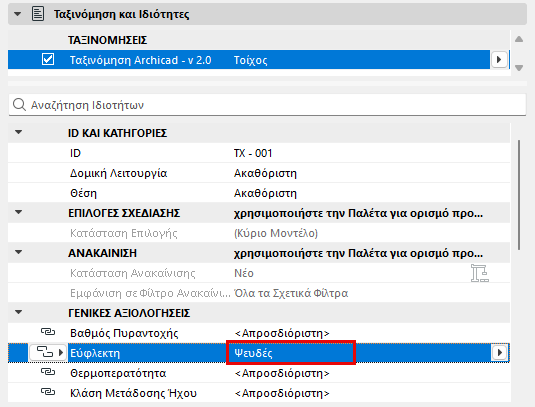Select the Τοίχος classification value
This screenshot has height=407, width=535.
coord(250,60)
